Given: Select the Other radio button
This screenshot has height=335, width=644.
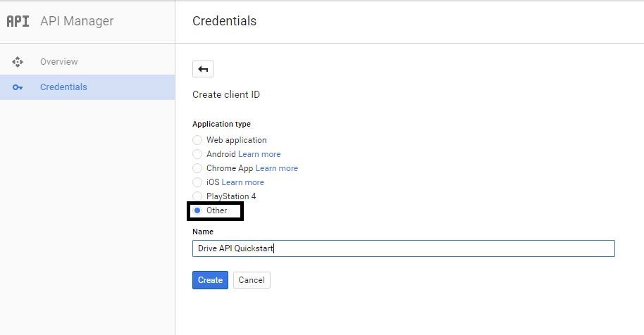Looking at the screenshot, I should (x=197, y=210).
